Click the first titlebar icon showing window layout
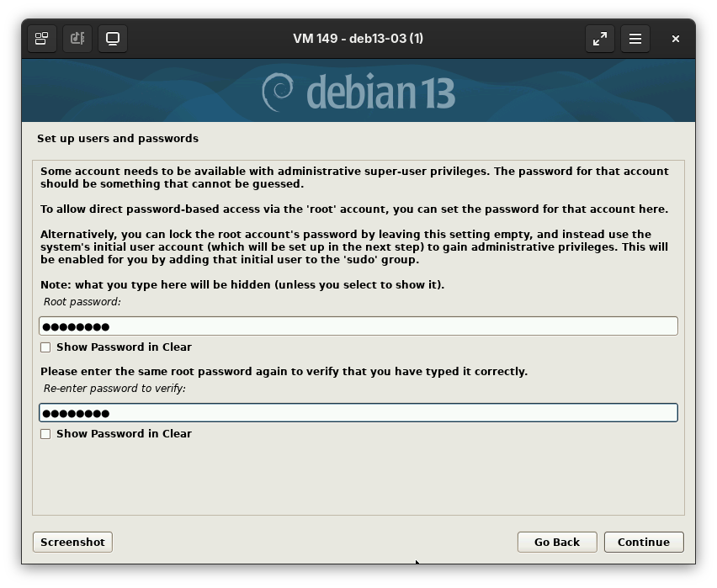 tap(41, 39)
